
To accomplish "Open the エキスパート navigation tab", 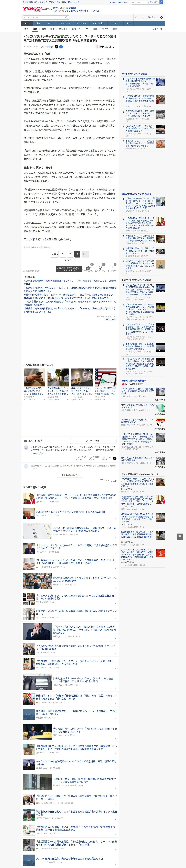I will [64, 24].
